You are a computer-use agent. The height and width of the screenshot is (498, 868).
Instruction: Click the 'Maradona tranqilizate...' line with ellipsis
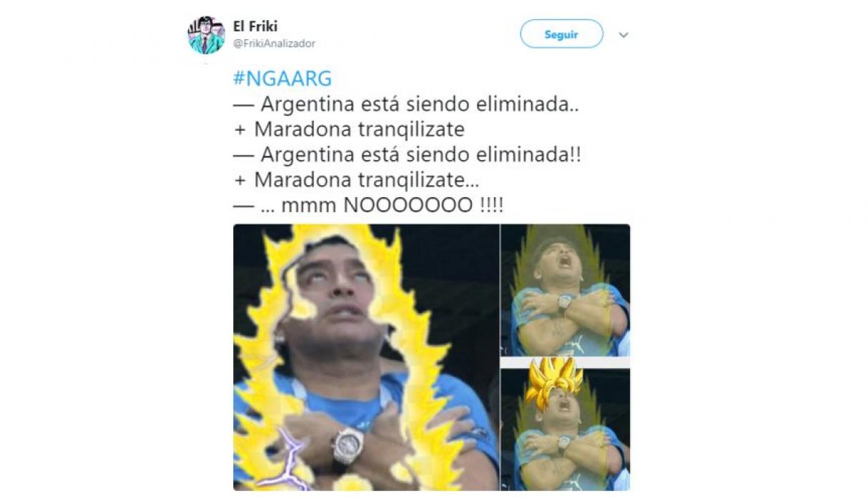pyautogui.click(x=356, y=180)
